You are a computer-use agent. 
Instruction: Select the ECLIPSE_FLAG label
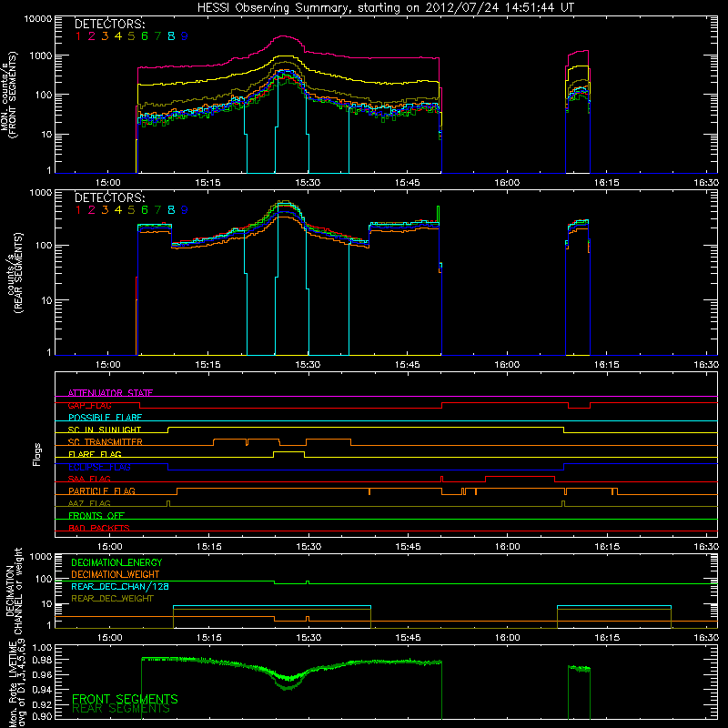click(99, 467)
